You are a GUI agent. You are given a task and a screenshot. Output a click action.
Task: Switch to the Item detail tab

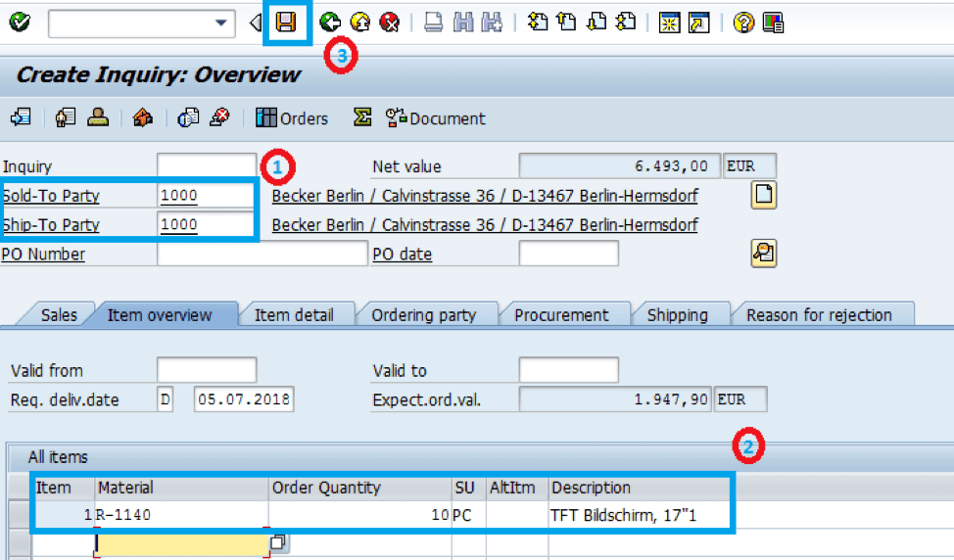(294, 315)
